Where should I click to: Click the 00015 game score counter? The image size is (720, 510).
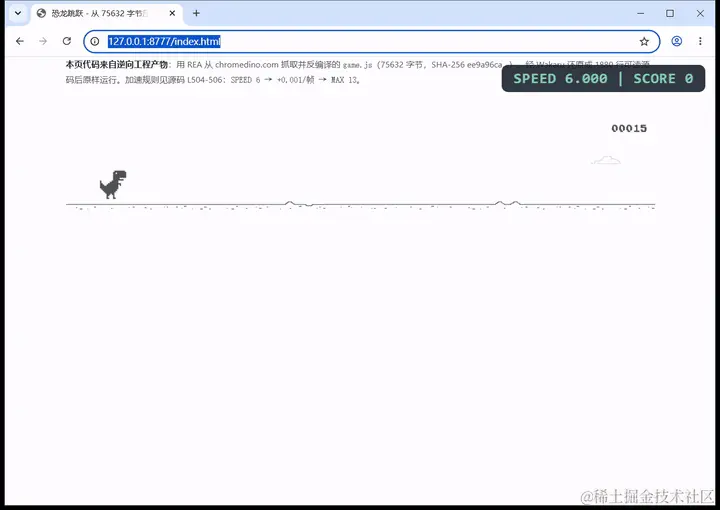pyautogui.click(x=629, y=129)
